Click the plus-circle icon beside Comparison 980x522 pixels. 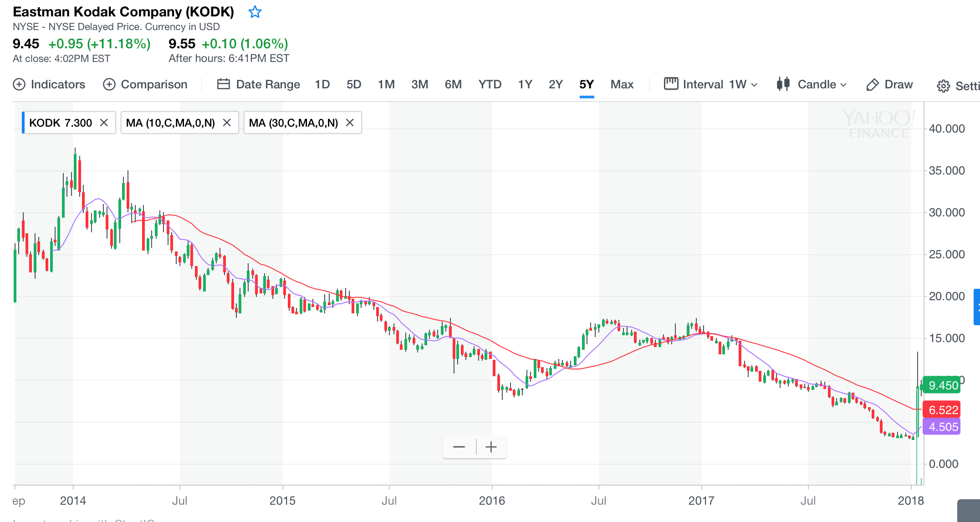point(109,84)
